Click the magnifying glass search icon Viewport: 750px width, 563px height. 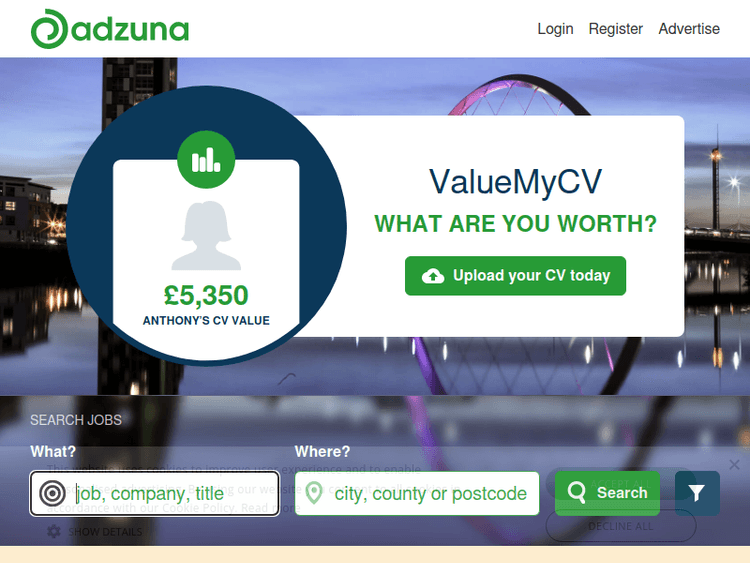pos(576,493)
